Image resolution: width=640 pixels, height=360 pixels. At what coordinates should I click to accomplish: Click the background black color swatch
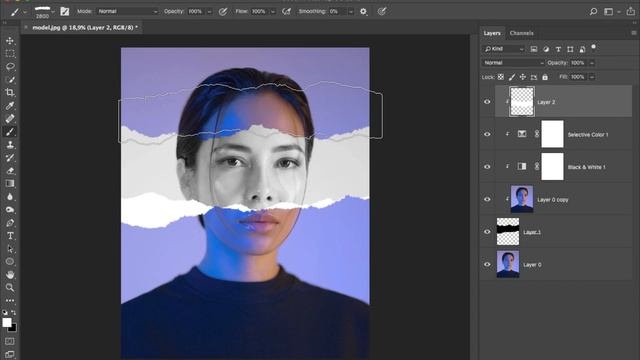[13, 328]
